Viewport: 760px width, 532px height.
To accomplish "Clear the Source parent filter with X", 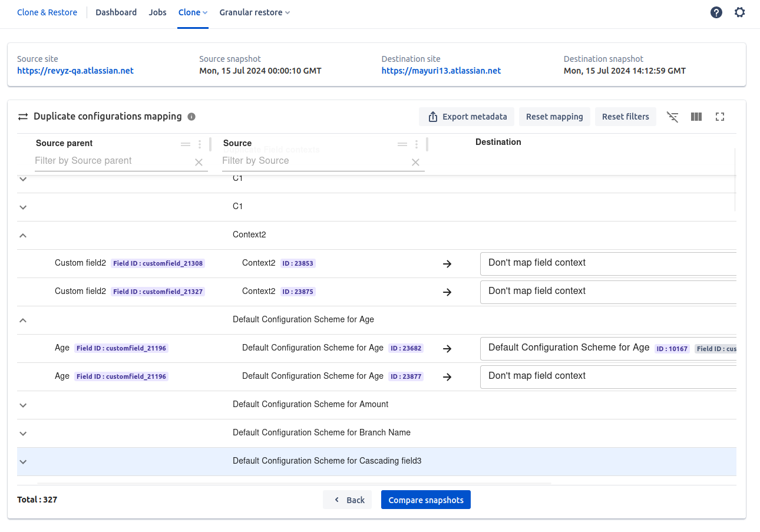I will pos(199,162).
